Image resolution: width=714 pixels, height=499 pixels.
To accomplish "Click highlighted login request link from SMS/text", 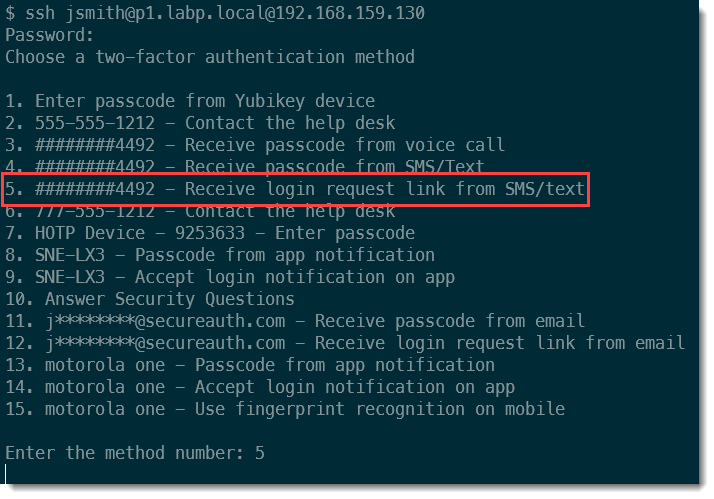I will tap(295, 189).
